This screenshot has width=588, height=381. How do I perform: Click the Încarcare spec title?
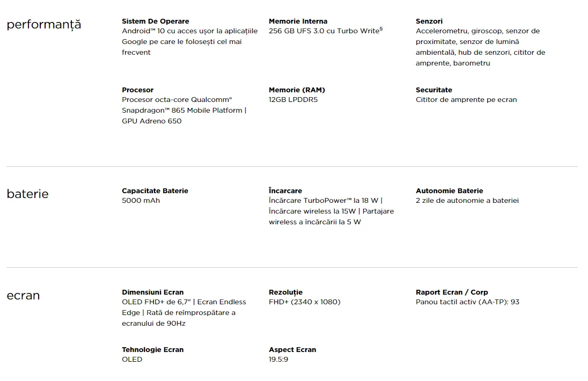pyautogui.click(x=285, y=190)
